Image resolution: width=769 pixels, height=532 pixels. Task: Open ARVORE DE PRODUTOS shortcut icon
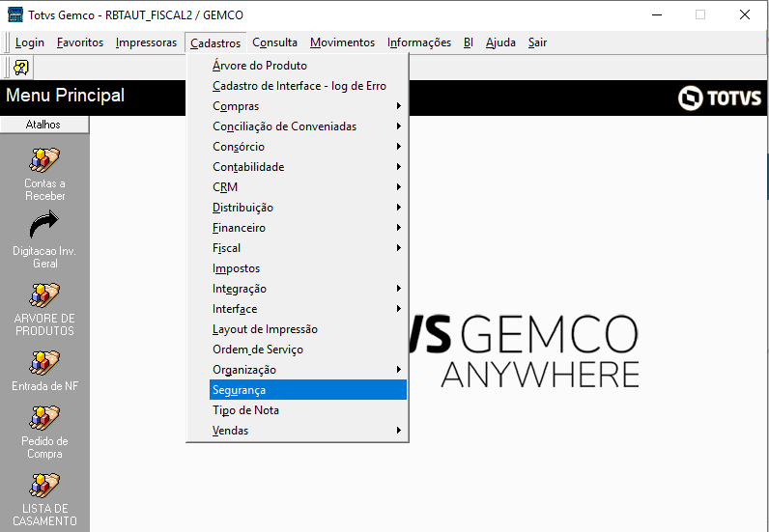(x=44, y=294)
